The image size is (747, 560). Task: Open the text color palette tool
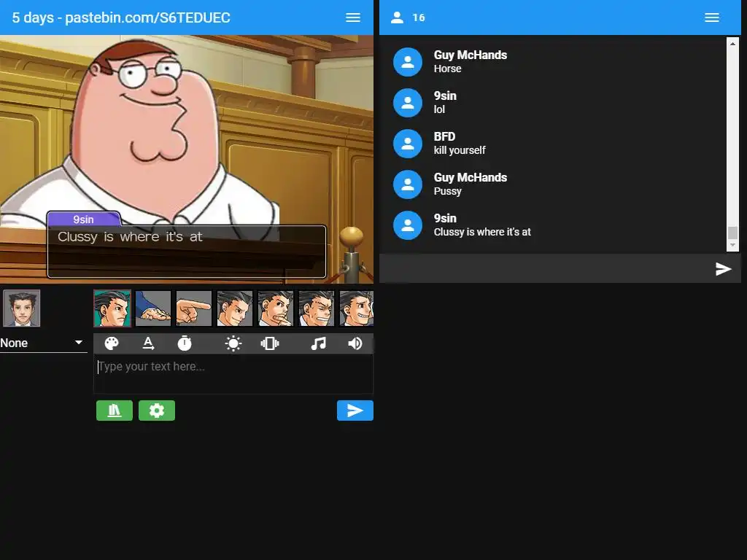click(112, 343)
